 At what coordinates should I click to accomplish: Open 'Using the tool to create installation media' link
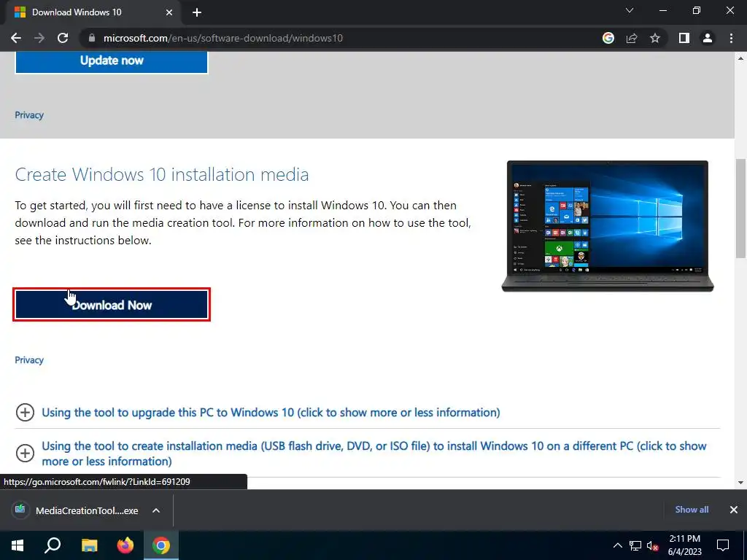(374, 454)
